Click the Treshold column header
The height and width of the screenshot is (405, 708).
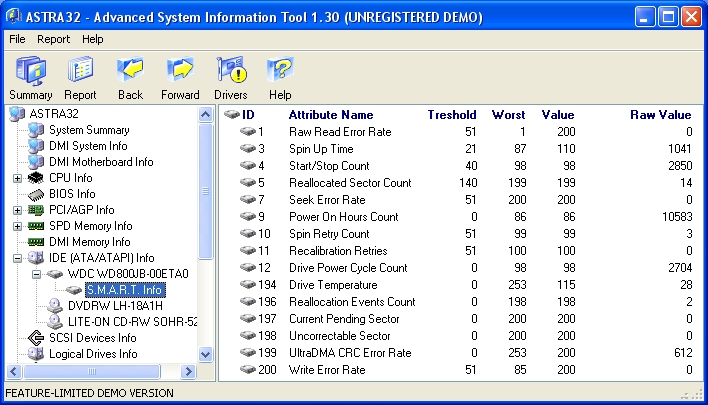click(452, 115)
